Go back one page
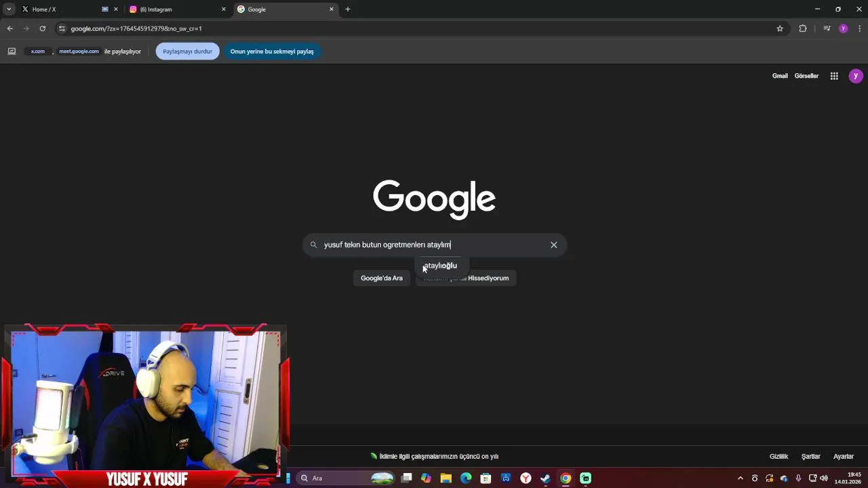Image resolution: width=868 pixels, height=488 pixels. click(x=9, y=28)
